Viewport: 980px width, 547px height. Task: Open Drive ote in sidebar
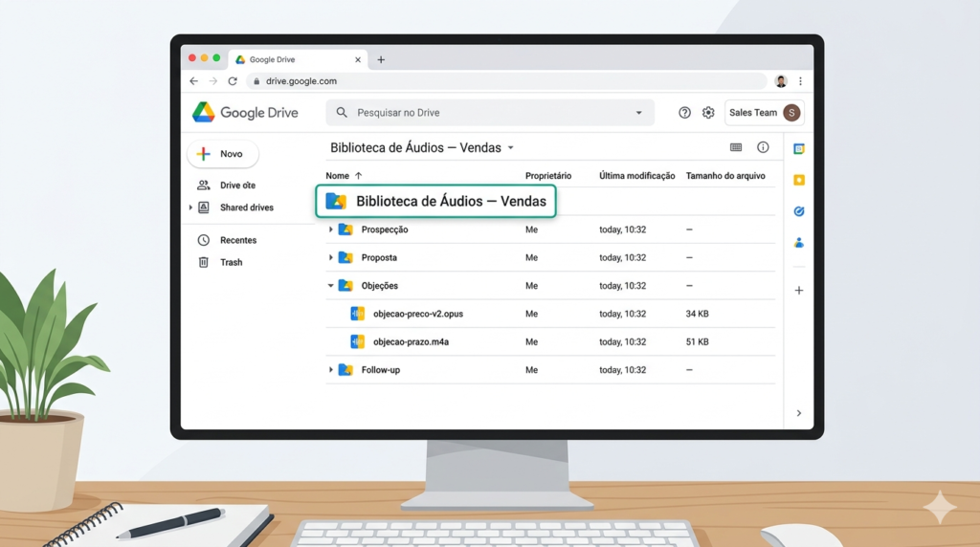pos(237,186)
